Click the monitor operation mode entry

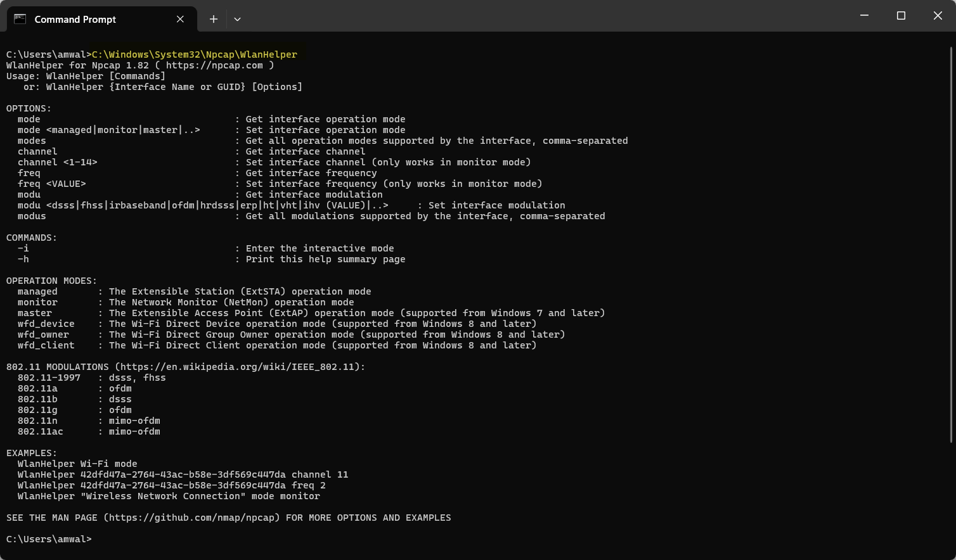(37, 302)
